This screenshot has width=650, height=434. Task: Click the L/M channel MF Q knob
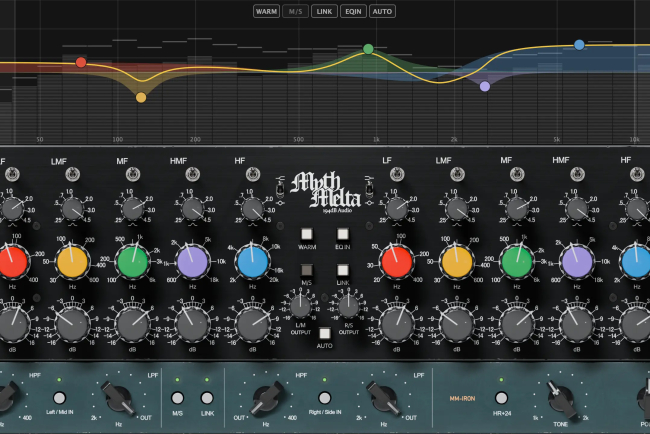(133, 209)
